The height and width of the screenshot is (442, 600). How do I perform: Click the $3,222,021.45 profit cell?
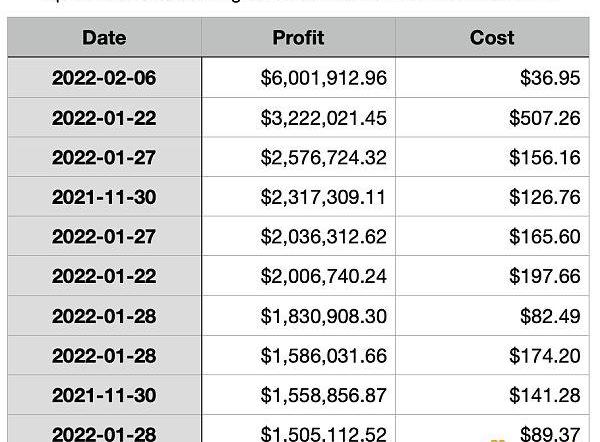pyautogui.click(x=323, y=118)
